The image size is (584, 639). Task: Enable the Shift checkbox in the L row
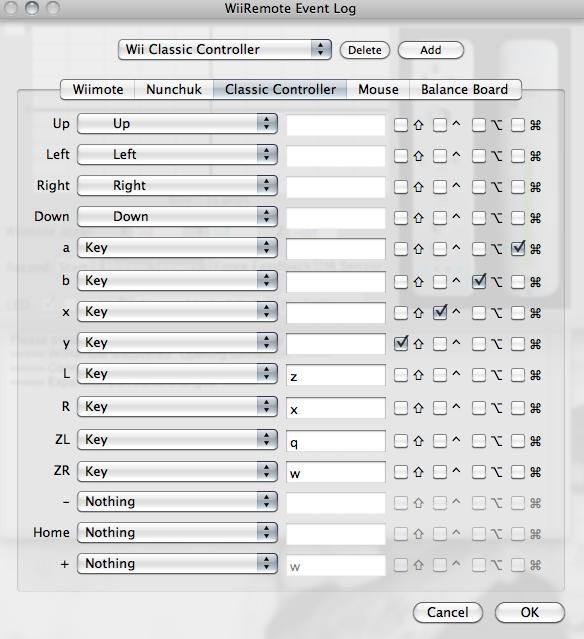click(x=401, y=375)
